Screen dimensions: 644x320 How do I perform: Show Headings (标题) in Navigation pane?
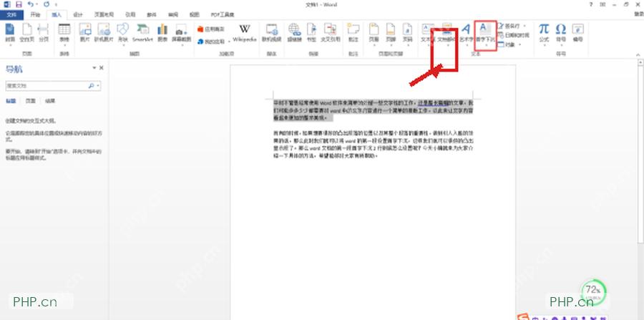click(11, 101)
